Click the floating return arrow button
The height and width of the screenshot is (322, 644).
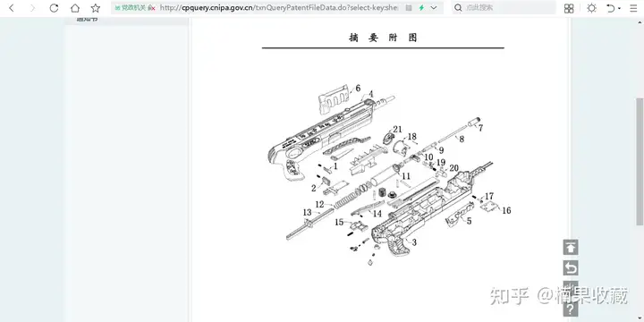click(x=571, y=268)
